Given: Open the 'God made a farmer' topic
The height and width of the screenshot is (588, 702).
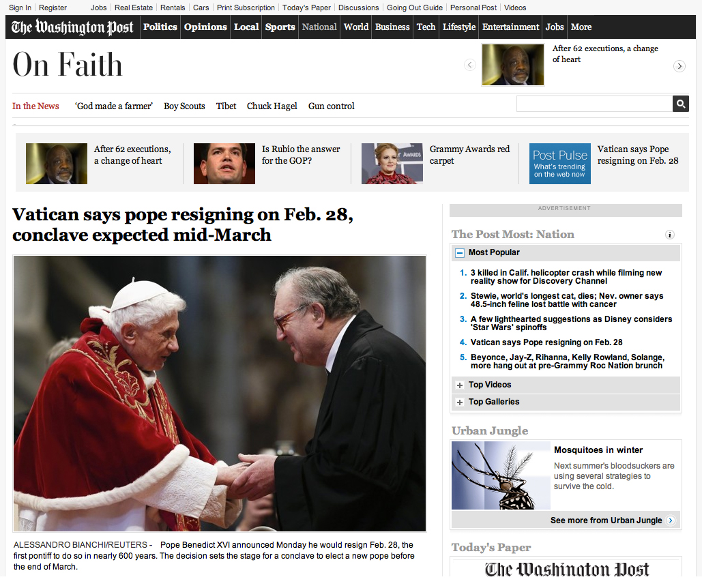Looking at the screenshot, I should pyautogui.click(x=114, y=106).
